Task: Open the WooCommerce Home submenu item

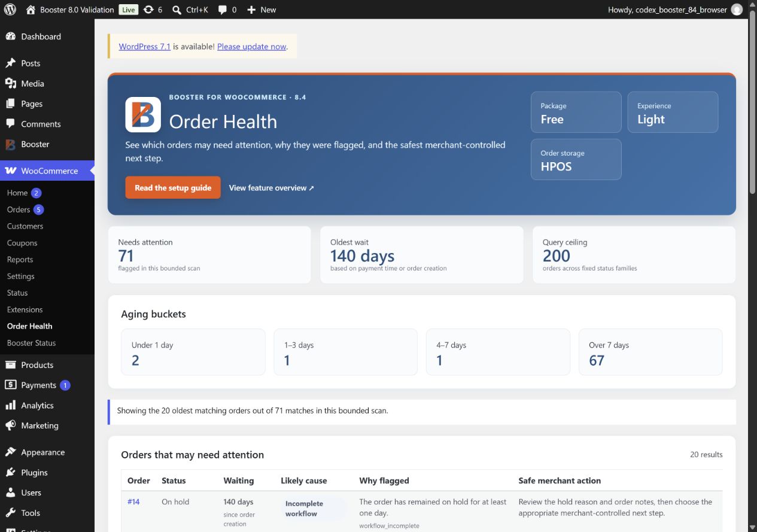Action: click(x=17, y=193)
